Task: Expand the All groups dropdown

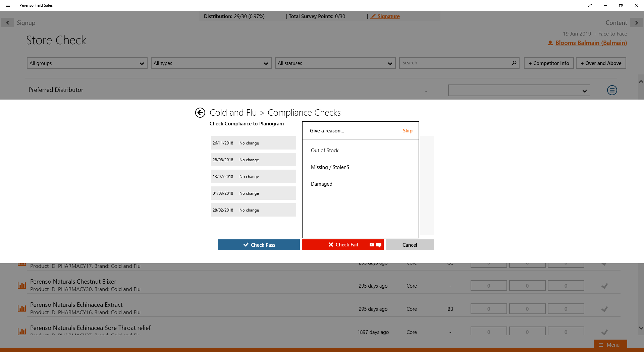Action: (87, 63)
